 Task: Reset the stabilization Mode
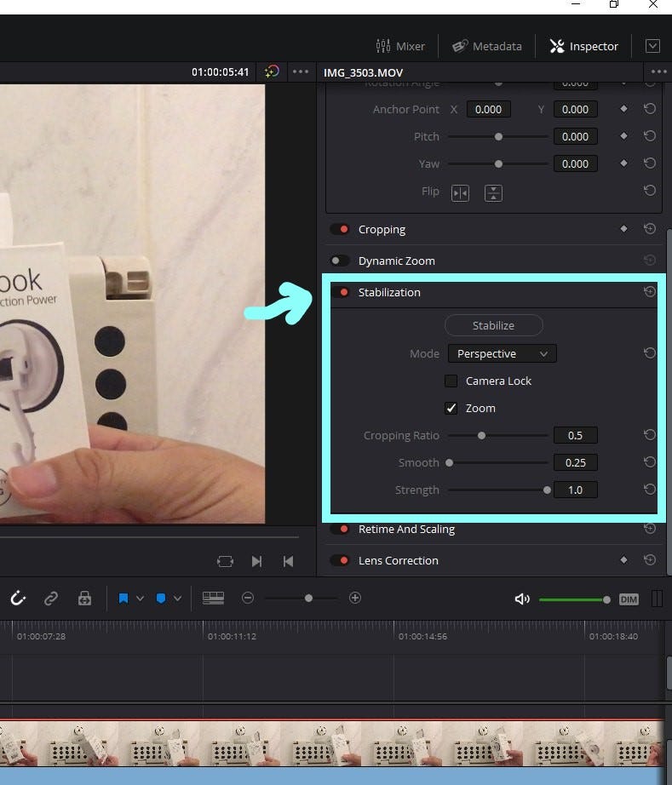coord(650,353)
